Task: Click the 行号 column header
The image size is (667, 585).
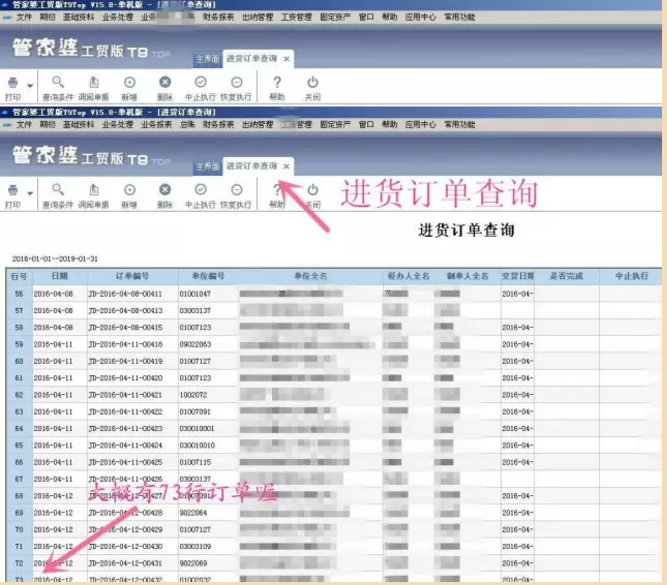Action: click(x=19, y=277)
